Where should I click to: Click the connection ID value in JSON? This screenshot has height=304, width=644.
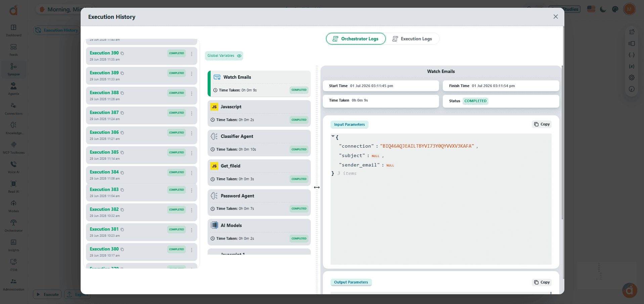(427, 146)
